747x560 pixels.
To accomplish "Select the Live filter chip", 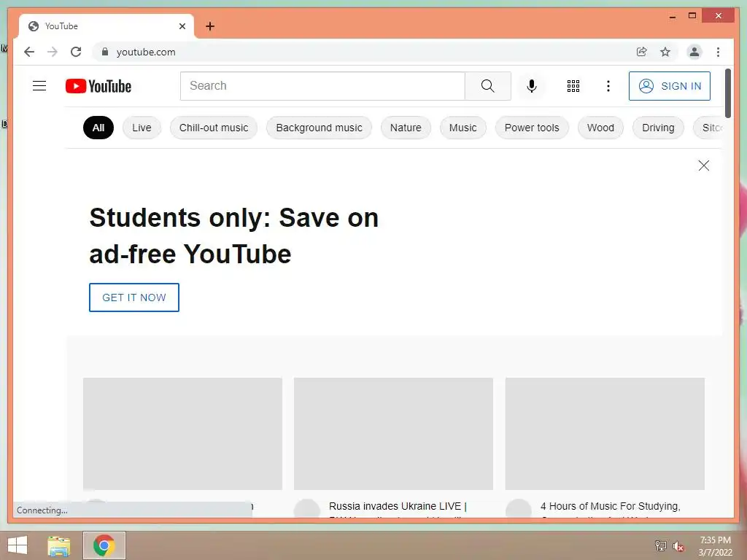I will pyautogui.click(x=142, y=128).
